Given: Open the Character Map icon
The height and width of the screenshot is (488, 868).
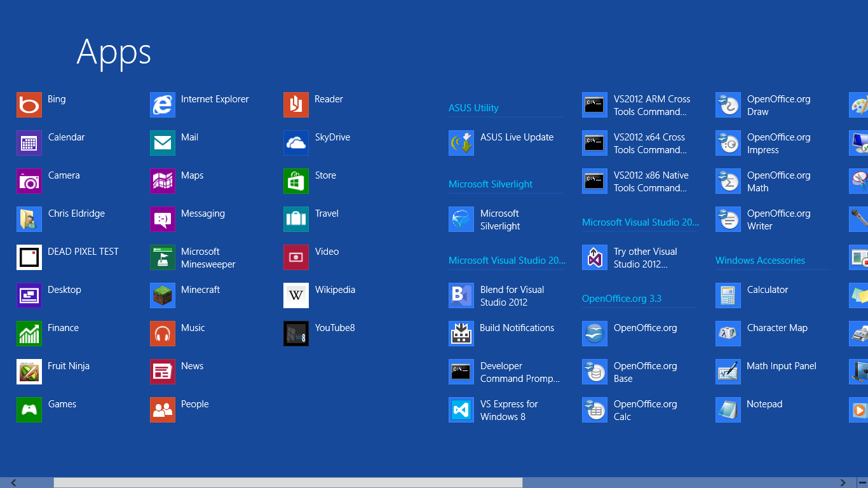Looking at the screenshot, I should pos(728,334).
